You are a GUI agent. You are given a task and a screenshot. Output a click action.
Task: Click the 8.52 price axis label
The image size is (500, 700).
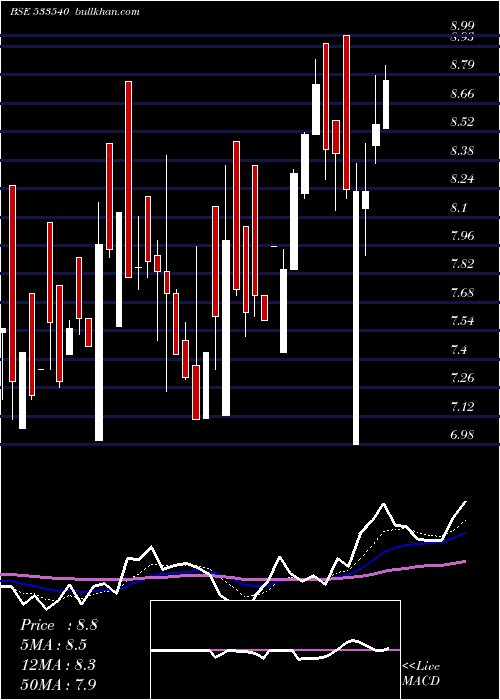click(462, 122)
